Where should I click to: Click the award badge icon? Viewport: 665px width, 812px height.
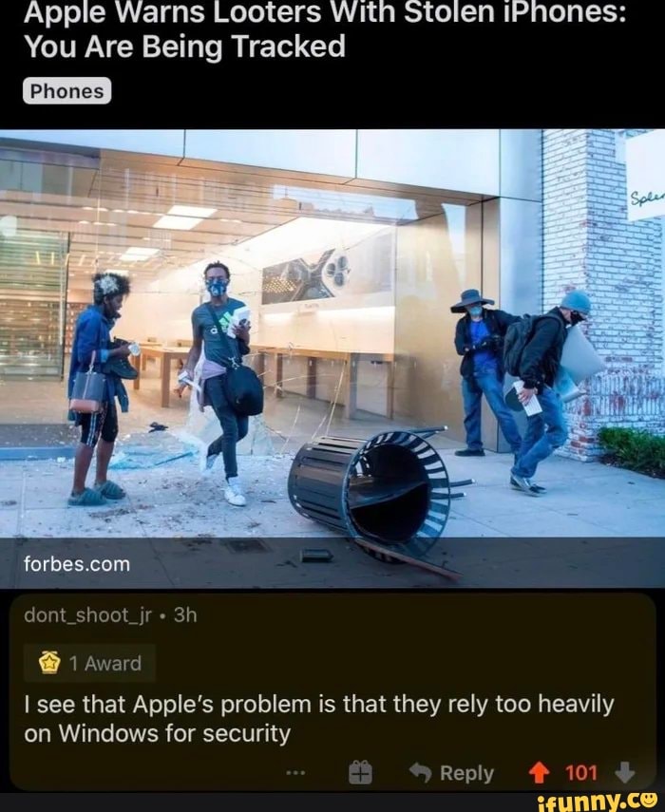(48, 662)
